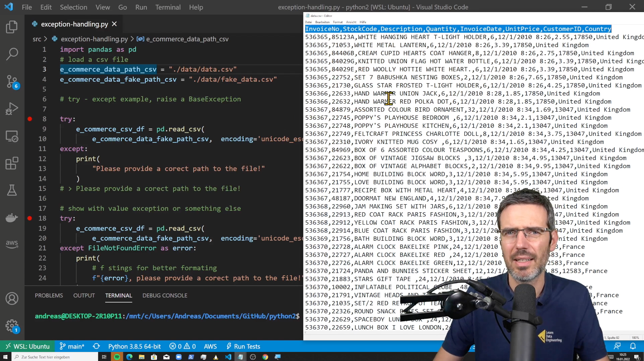This screenshot has width=644, height=361.
Task: Open the Format menu in the Editor window
Action: 337,22
